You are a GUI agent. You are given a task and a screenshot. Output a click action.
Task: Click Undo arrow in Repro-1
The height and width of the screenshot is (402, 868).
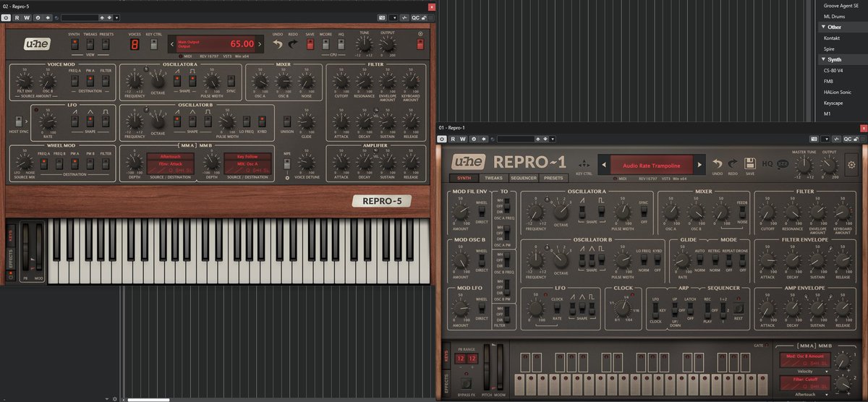pyautogui.click(x=717, y=164)
